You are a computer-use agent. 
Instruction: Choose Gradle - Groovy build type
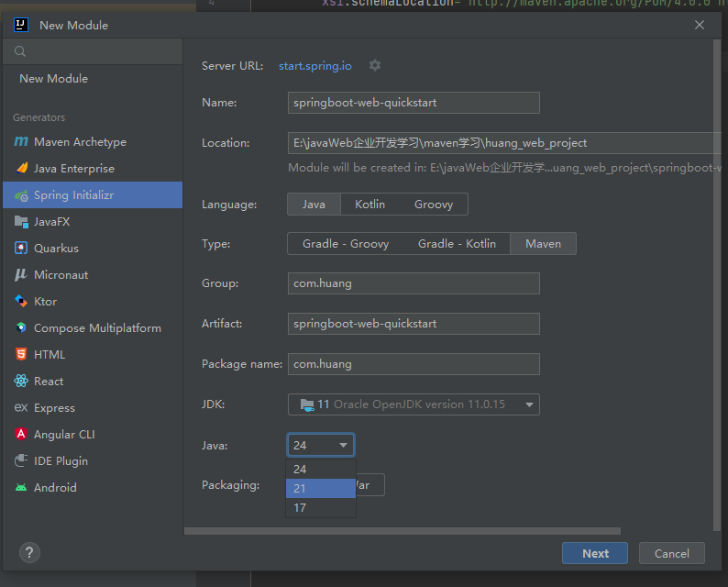tap(346, 244)
